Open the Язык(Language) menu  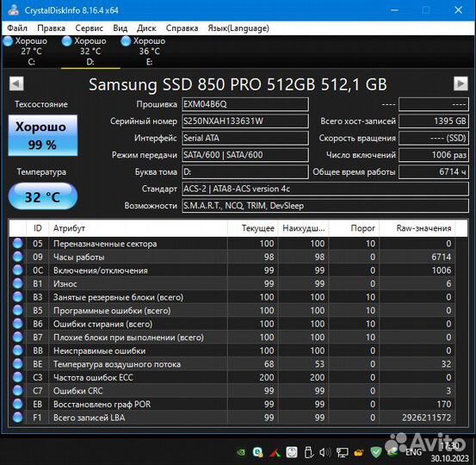click(238, 28)
